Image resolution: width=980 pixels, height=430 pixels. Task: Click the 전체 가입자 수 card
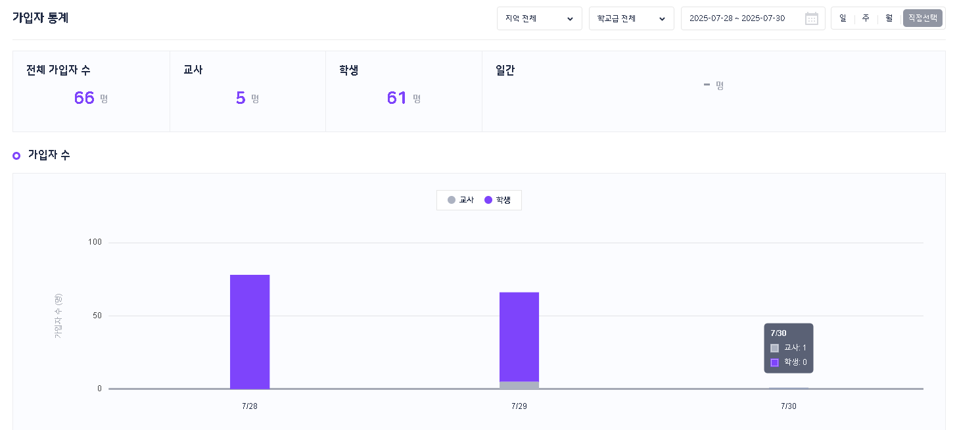(91, 91)
